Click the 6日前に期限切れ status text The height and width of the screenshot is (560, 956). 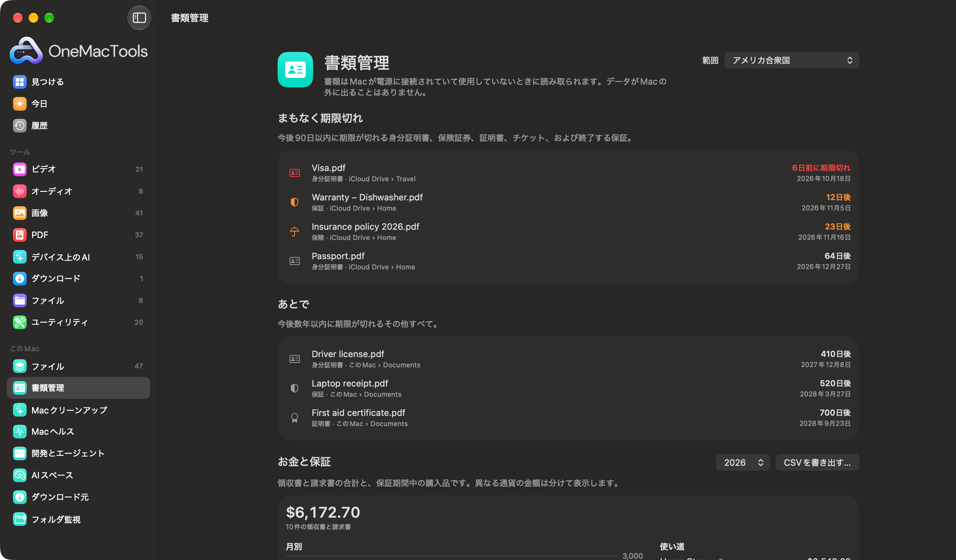tap(821, 168)
